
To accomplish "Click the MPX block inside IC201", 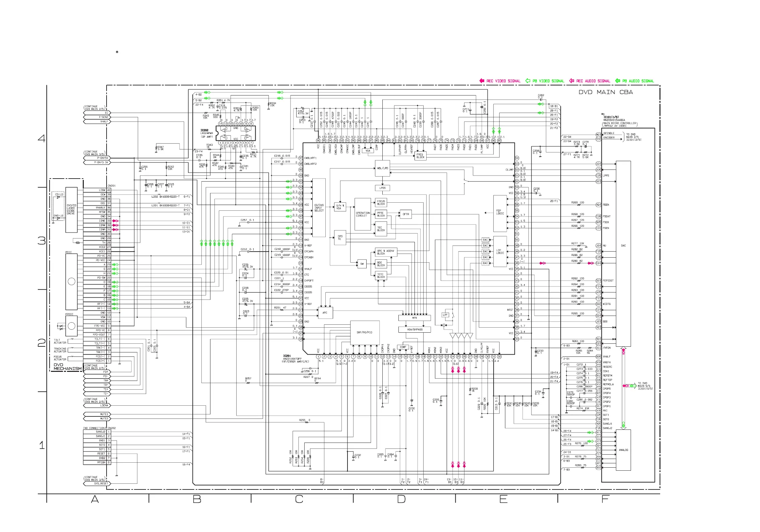I will point(415,318).
